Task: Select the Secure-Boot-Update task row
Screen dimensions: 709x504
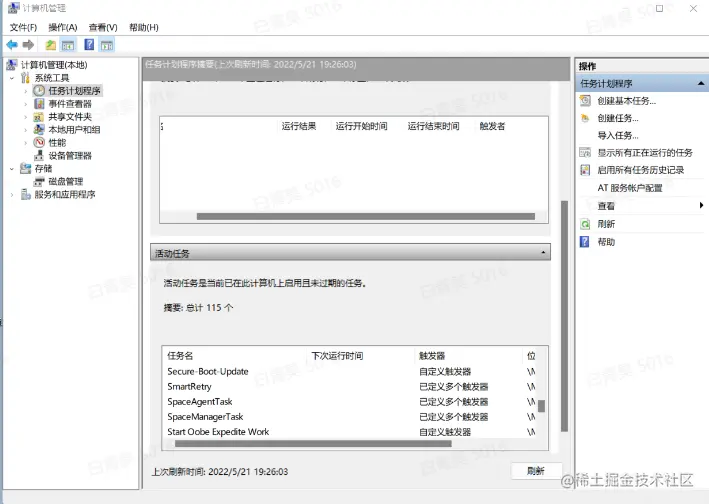Action: pyautogui.click(x=350, y=372)
